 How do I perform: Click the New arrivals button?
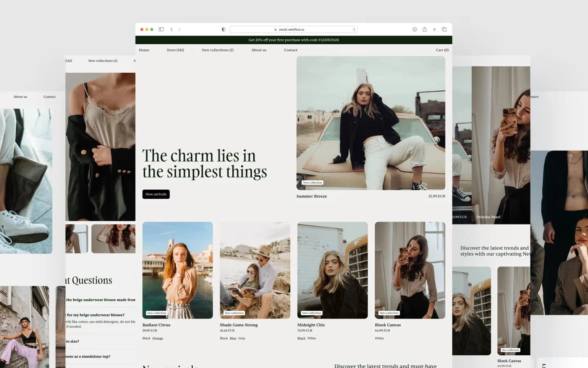156,194
